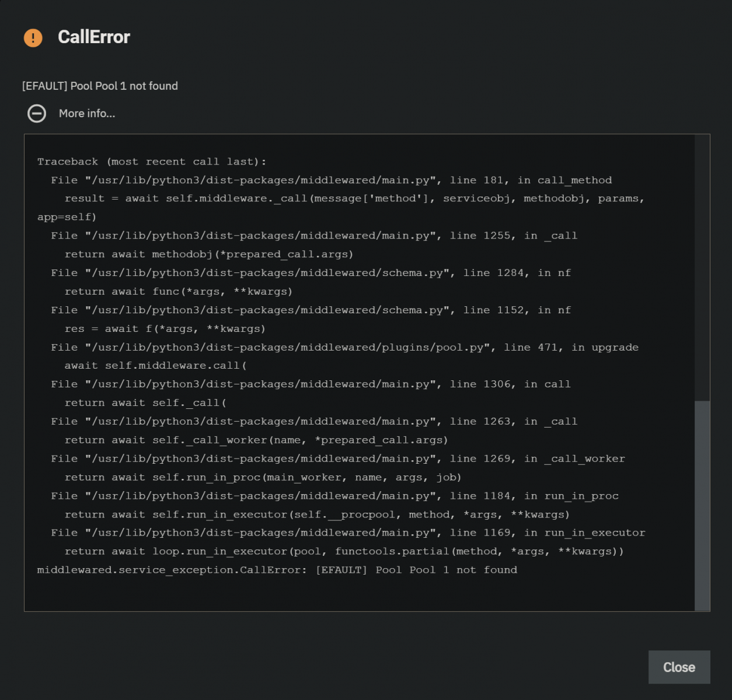Click the 'Traceback (most recent call last):' line
Screen dimensions: 732x700
click(x=152, y=162)
